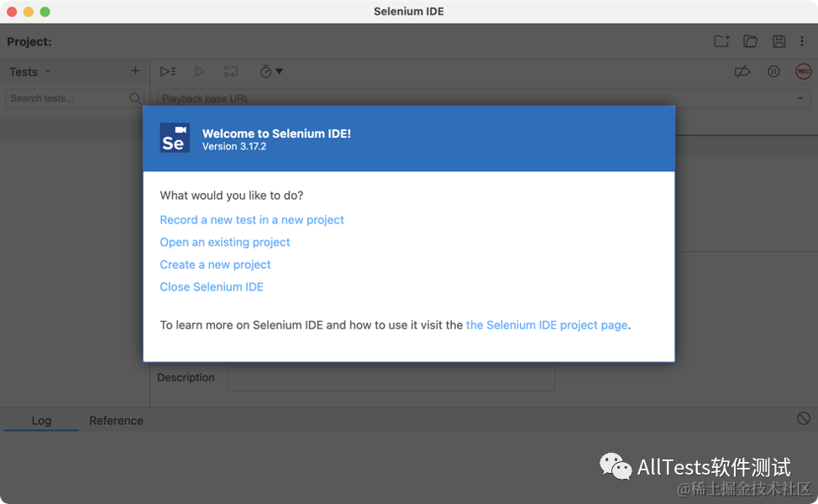Click the Welcome to Selenium IDE! heading
Viewport: 818px width, 504px height.
276,134
